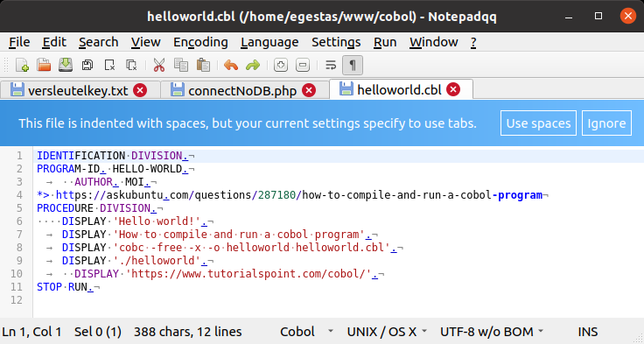This screenshot has height=344, width=644.
Task: Cut selection with the scissors icon
Action: [159, 65]
